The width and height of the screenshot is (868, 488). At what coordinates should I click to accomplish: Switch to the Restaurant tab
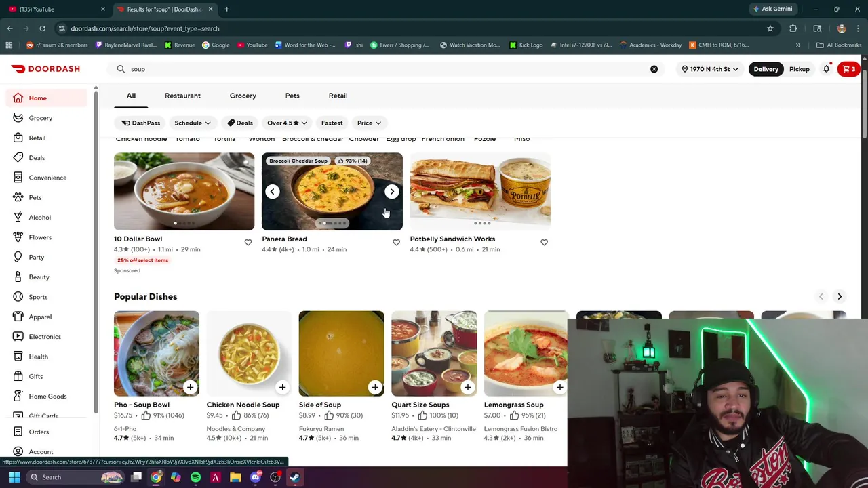coord(182,96)
